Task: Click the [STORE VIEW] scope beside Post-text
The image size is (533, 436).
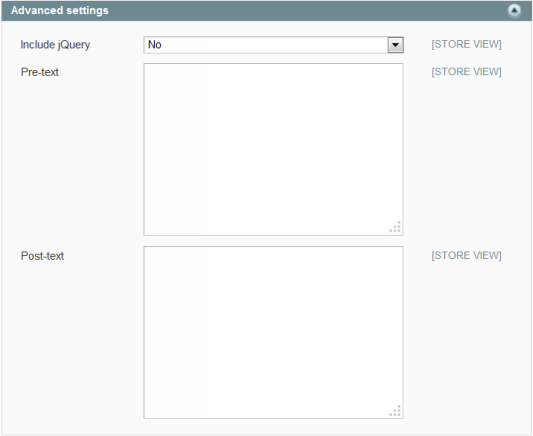Action: pos(466,255)
